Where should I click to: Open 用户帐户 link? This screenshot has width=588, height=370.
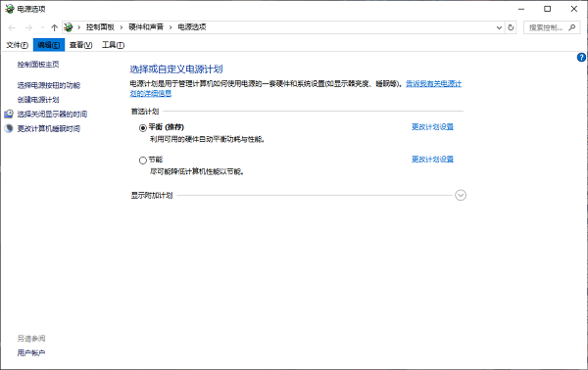click(31, 352)
